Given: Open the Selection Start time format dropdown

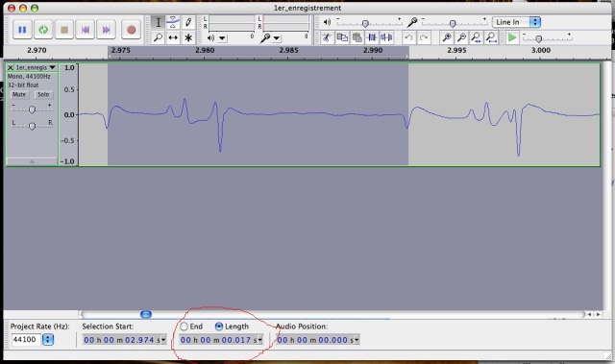Looking at the screenshot, I should point(163,340).
